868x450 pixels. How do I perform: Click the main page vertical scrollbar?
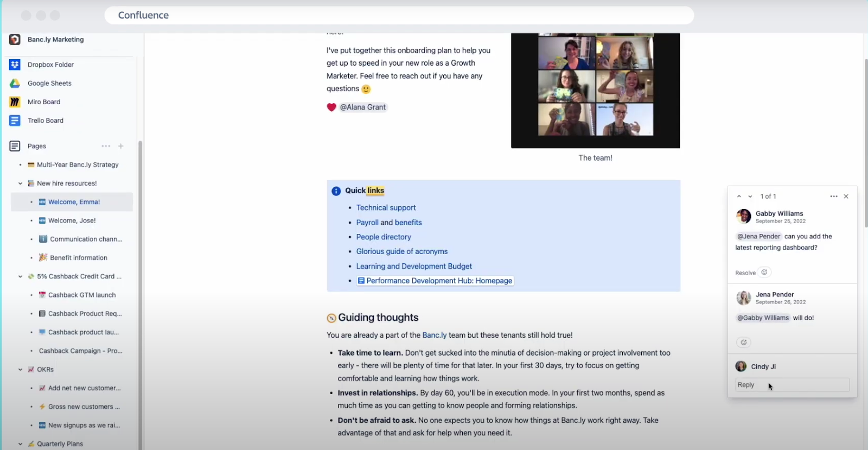click(866, 142)
